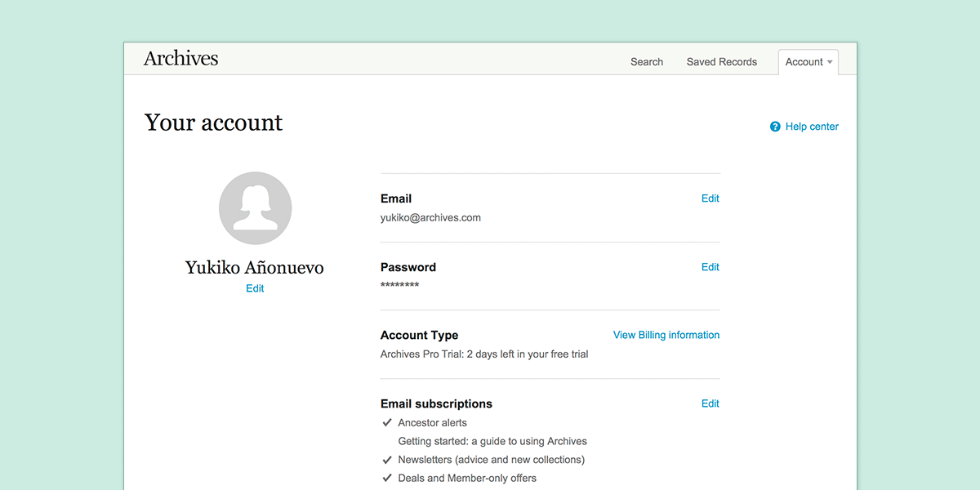This screenshot has width=980, height=490.
Task: Open the Saved Records tab
Action: (x=722, y=62)
